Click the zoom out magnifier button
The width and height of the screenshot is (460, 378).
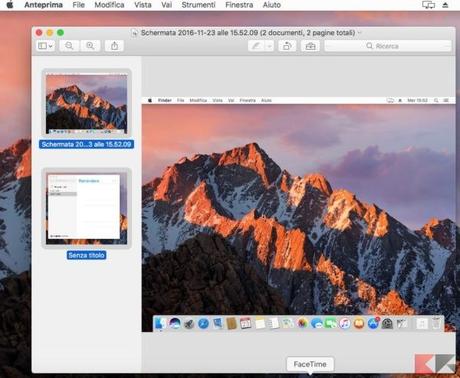pyautogui.click(x=69, y=46)
